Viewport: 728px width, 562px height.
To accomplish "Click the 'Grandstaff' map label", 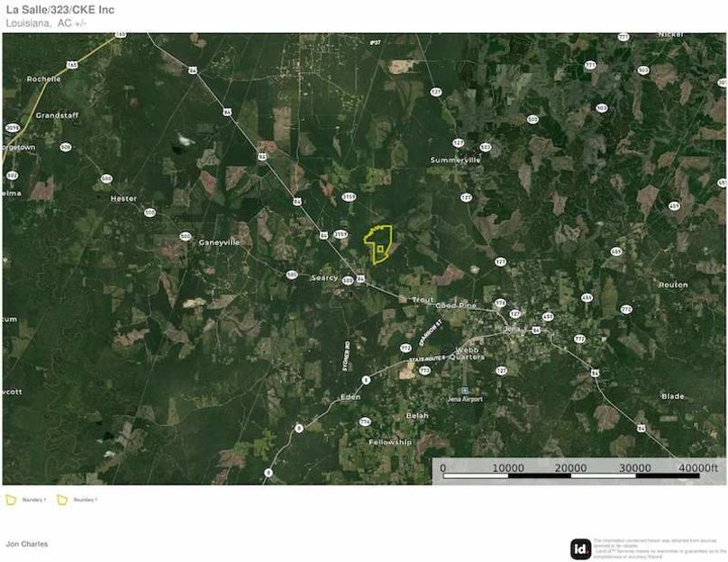I will coord(57,115).
